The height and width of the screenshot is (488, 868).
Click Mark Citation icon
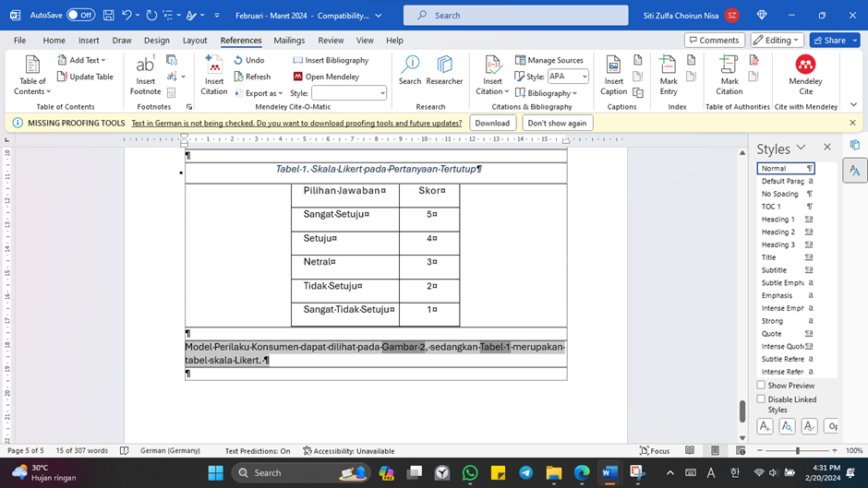(x=729, y=76)
